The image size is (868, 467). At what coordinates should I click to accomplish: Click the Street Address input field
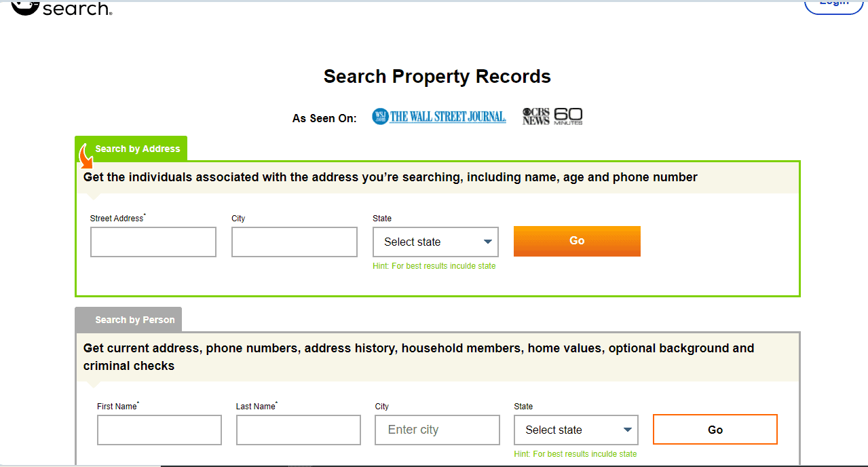(x=153, y=242)
